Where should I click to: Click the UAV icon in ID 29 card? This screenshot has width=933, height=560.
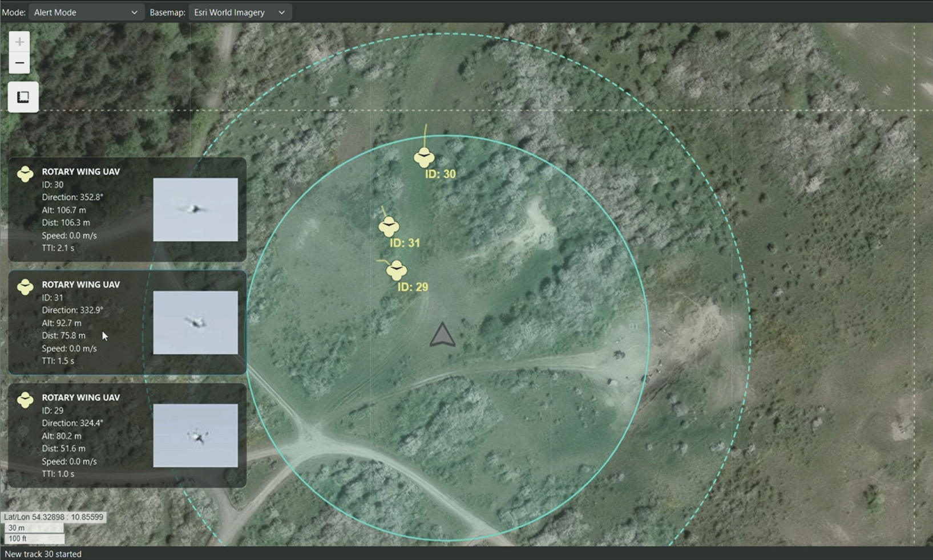click(x=25, y=399)
